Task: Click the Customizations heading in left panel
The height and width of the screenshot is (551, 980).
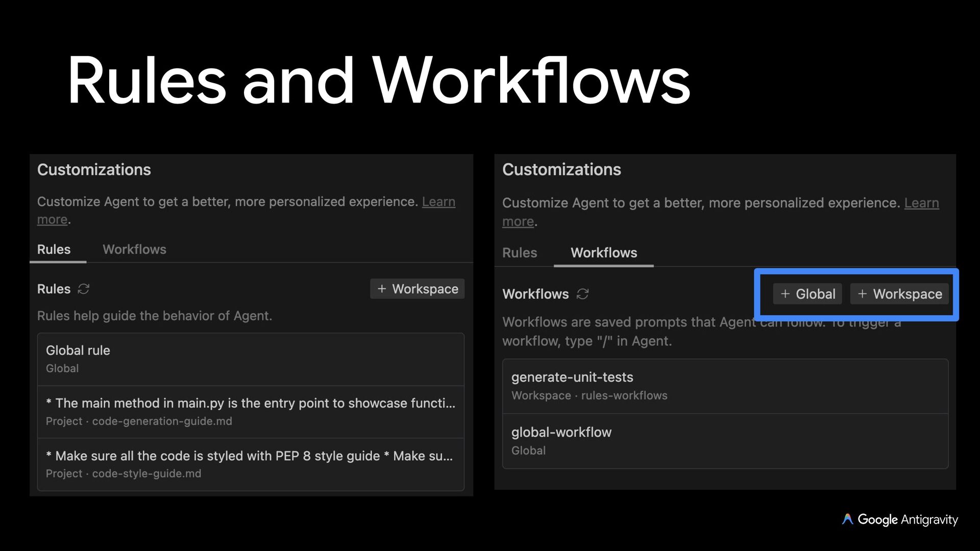Action: (x=94, y=169)
